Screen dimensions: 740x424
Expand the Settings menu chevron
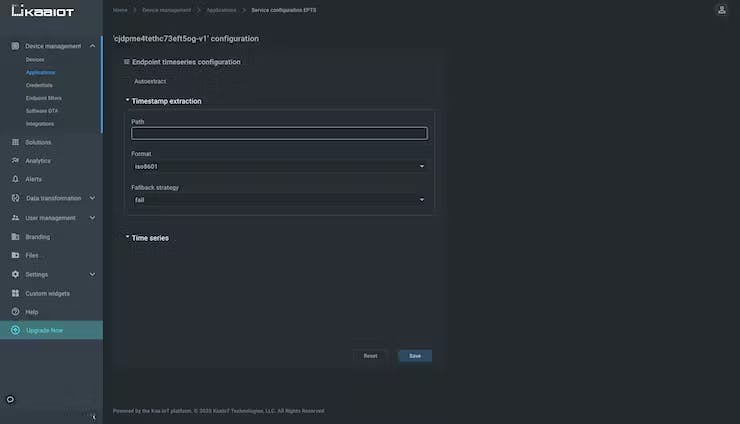92,274
